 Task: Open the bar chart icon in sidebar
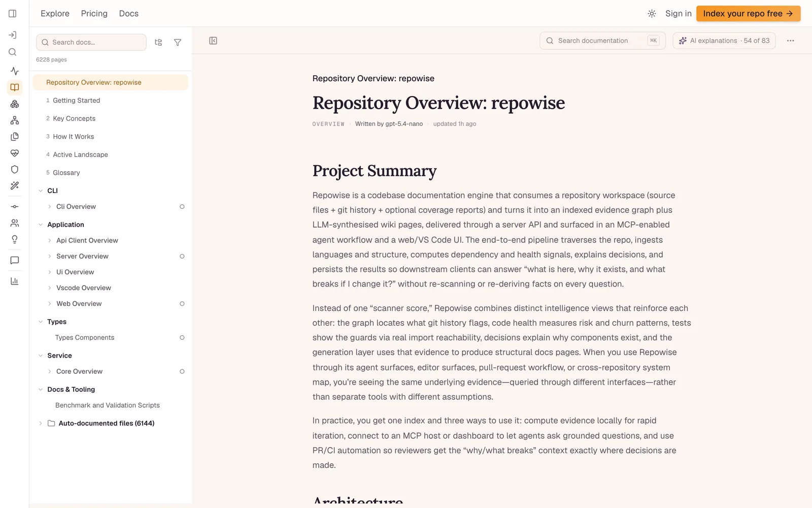(15, 281)
